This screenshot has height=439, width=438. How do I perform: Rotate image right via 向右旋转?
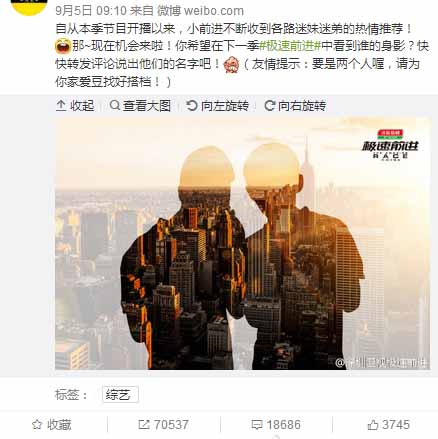(x=302, y=106)
